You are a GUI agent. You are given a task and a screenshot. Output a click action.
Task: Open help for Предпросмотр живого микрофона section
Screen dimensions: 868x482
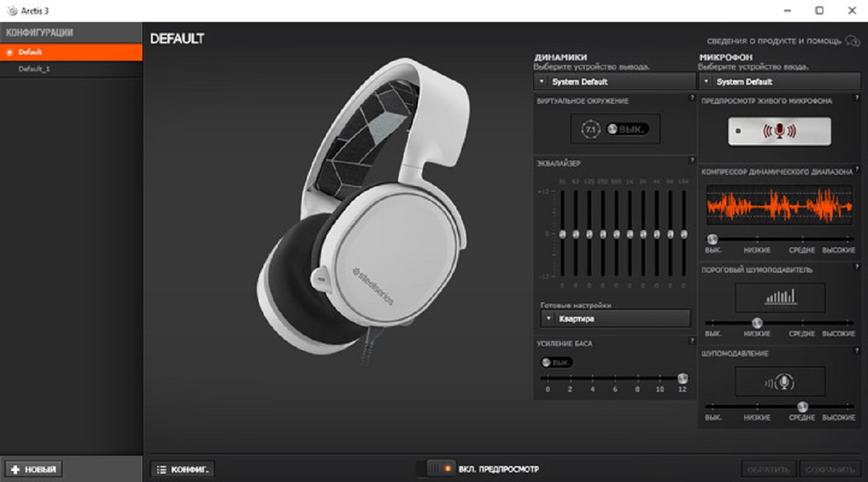857,98
